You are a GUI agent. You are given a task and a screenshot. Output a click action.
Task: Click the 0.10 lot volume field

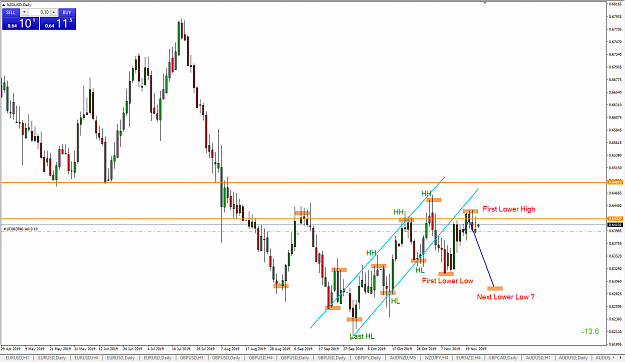(x=39, y=12)
